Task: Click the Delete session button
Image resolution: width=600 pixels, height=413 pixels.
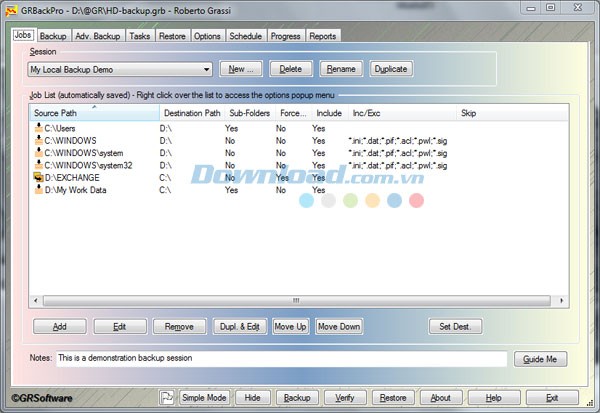Action: (x=291, y=69)
